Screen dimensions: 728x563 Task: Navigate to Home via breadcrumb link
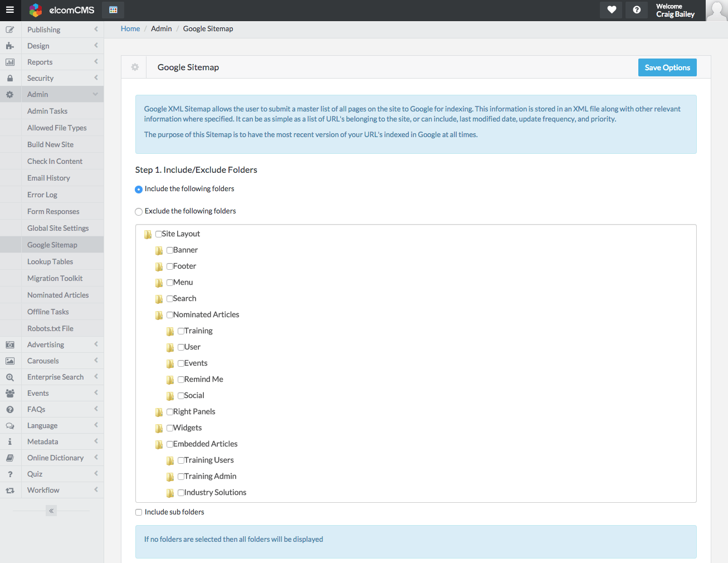[130, 28]
